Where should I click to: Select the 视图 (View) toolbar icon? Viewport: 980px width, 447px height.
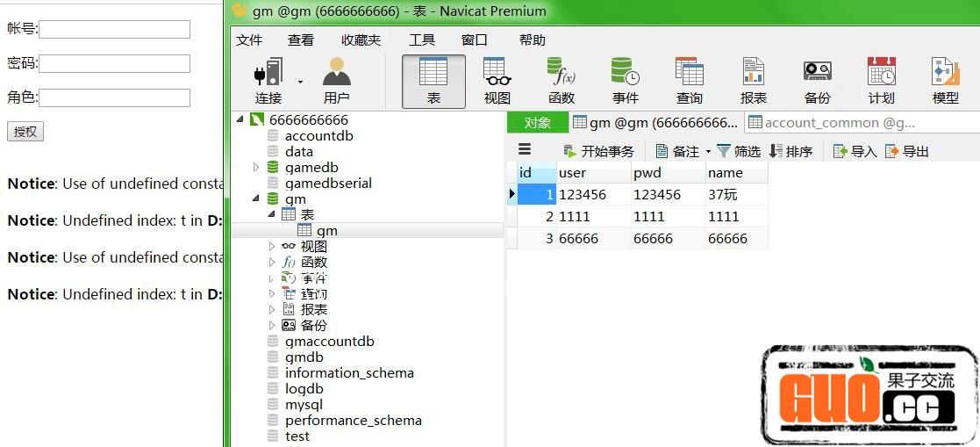(497, 81)
